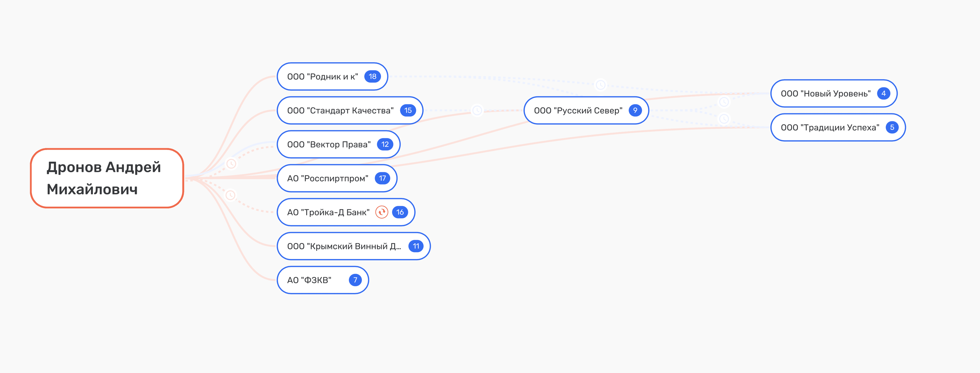This screenshot has width=980, height=373.
Task: Click the clock icon just left of Новый Уровень
Action: coord(724,102)
